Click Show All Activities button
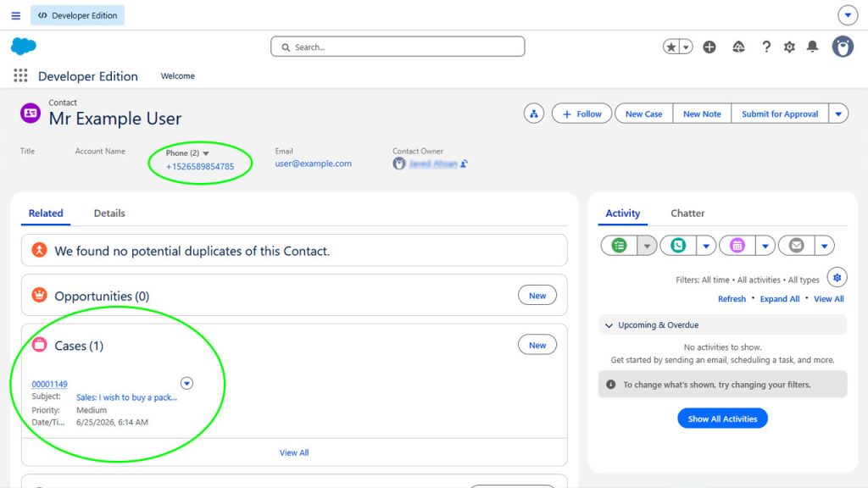Viewport: 868px width, 488px height. click(x=722, y=419)
